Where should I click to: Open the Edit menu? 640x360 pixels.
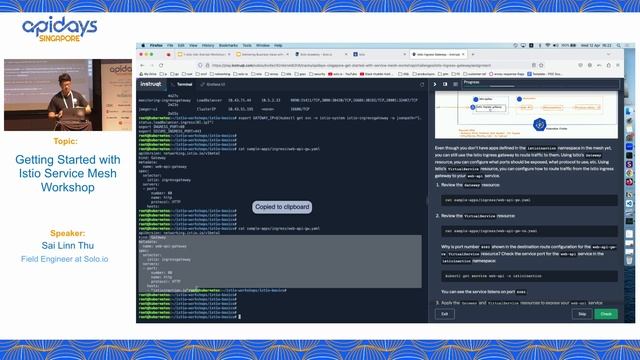tap(181, 45)
